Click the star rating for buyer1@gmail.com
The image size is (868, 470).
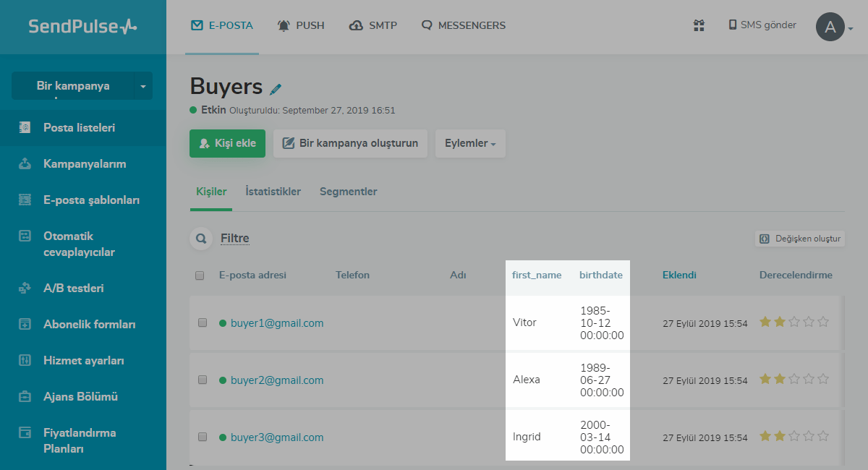793,322
